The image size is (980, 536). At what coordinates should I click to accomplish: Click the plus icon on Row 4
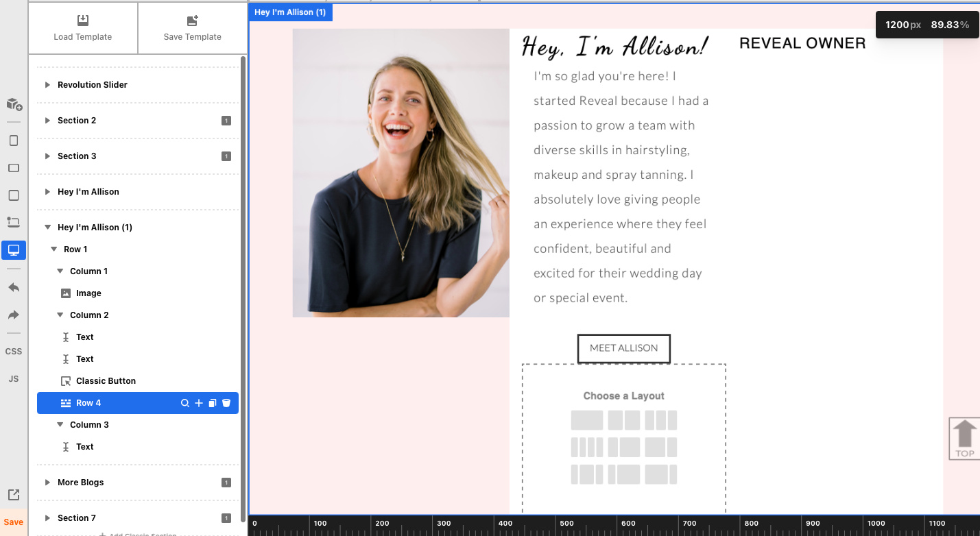point(199,403)
